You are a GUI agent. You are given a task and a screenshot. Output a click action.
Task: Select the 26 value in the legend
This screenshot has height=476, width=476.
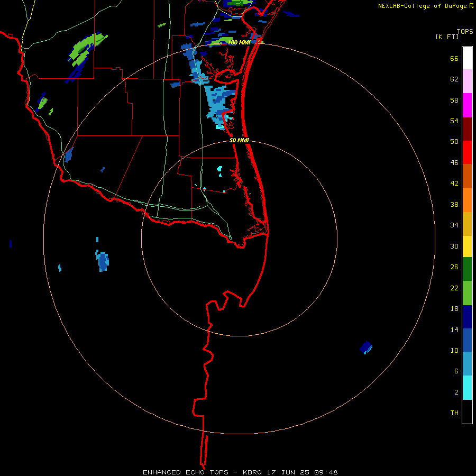coord(454,267)
